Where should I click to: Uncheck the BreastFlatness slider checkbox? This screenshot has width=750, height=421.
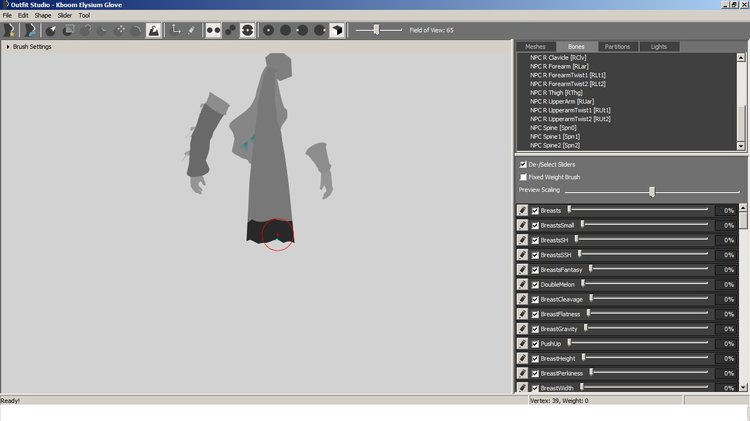[x=535, y=314]
